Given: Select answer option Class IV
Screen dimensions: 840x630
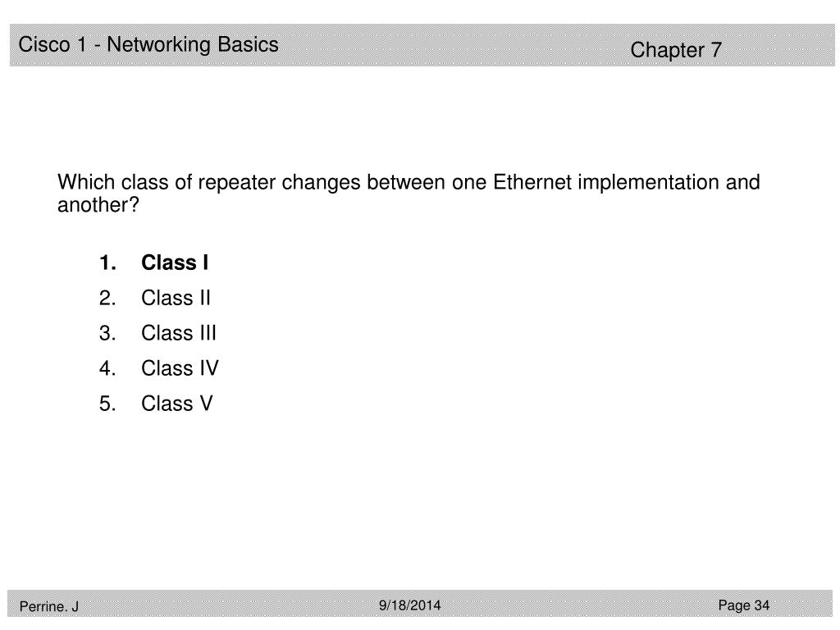Looking at the screenshot, I should (180, 368).
